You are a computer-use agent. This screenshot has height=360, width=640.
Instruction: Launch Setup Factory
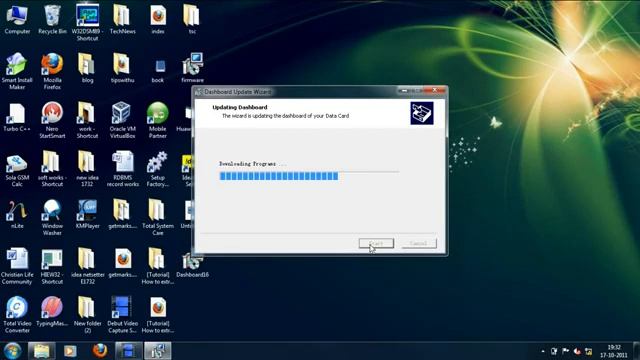click(158, 169)
